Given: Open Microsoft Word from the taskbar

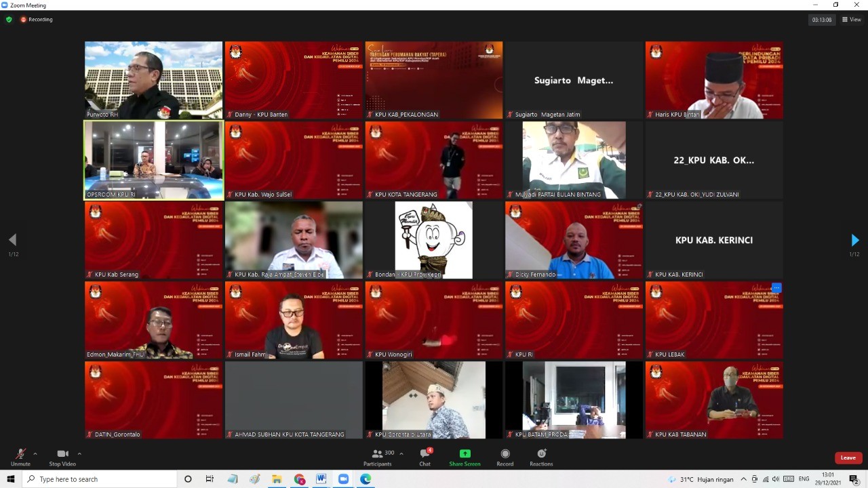Looking at the screenshot, I should (x=321, y=479).
